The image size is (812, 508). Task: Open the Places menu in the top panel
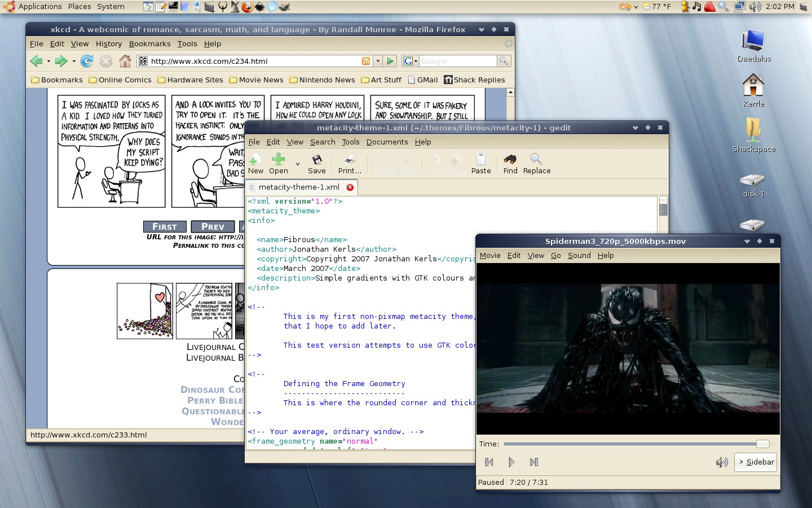pyautogui.click(x=80, y=7)
